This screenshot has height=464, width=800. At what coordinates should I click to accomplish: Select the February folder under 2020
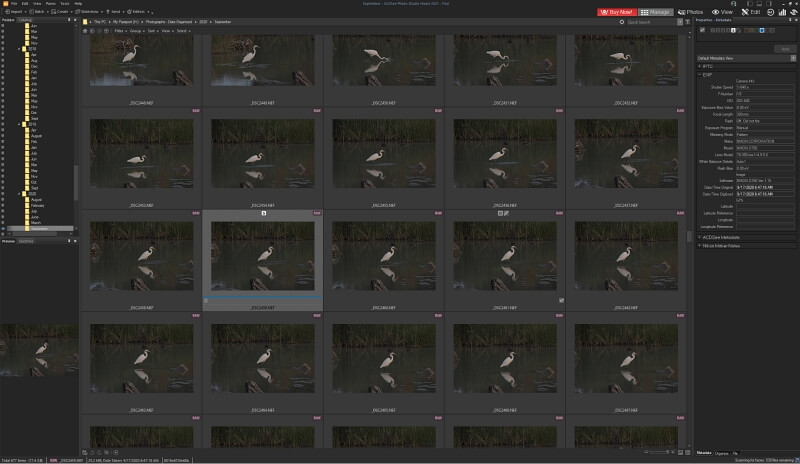(37, 205)
